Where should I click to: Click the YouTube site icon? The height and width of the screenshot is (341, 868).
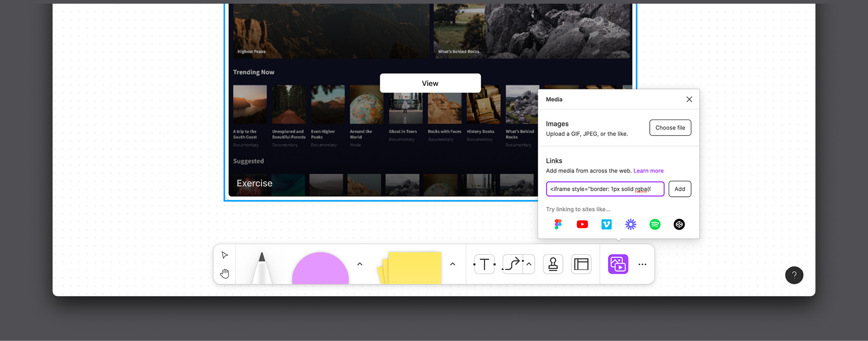coord(582,225)
